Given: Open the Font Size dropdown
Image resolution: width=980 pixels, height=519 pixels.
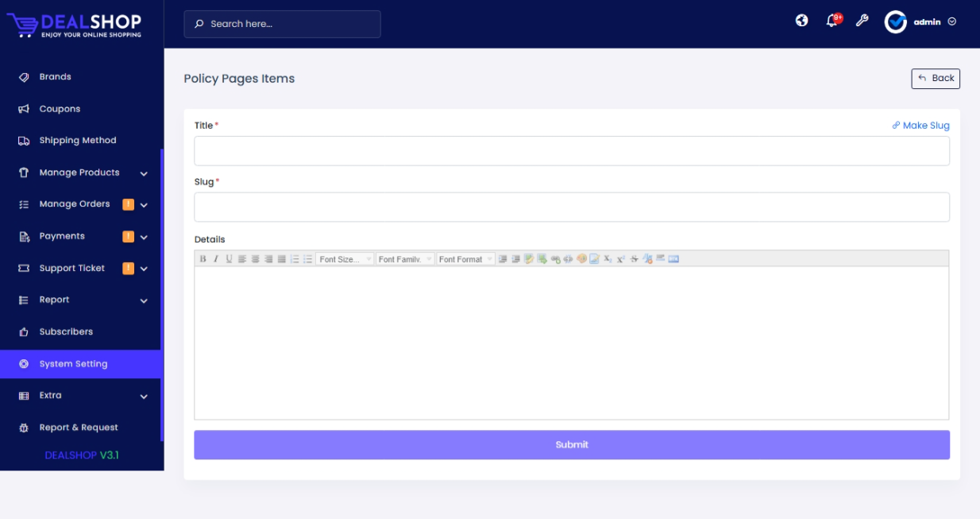Looking at the screenshot, I should [345, 259].
